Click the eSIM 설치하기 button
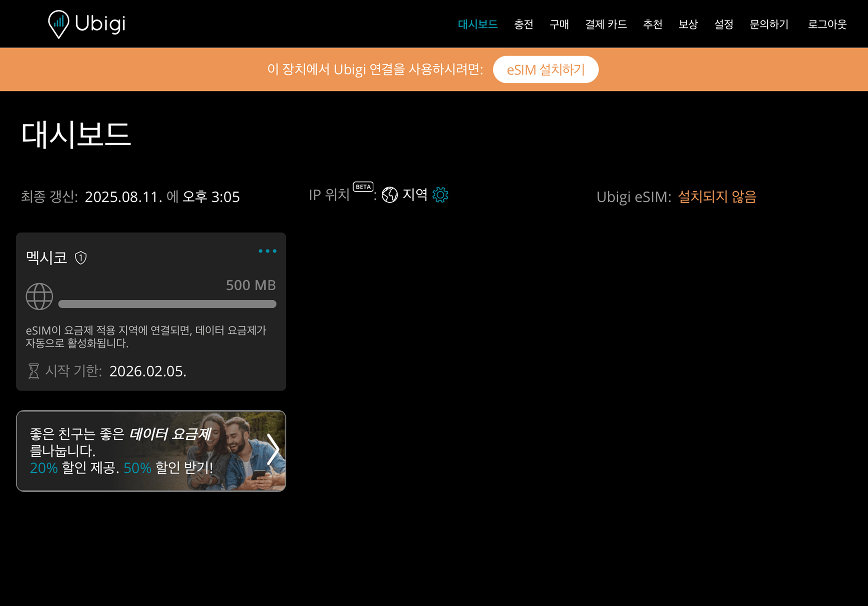The image size is (868, 606). (546, 69)
